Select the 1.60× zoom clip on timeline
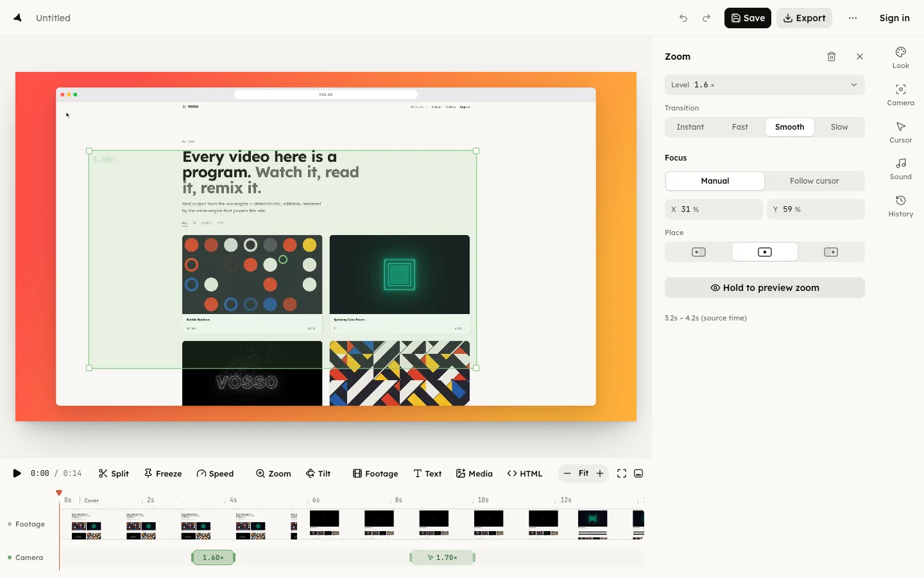The image size is (924, 578). (214, 557)
